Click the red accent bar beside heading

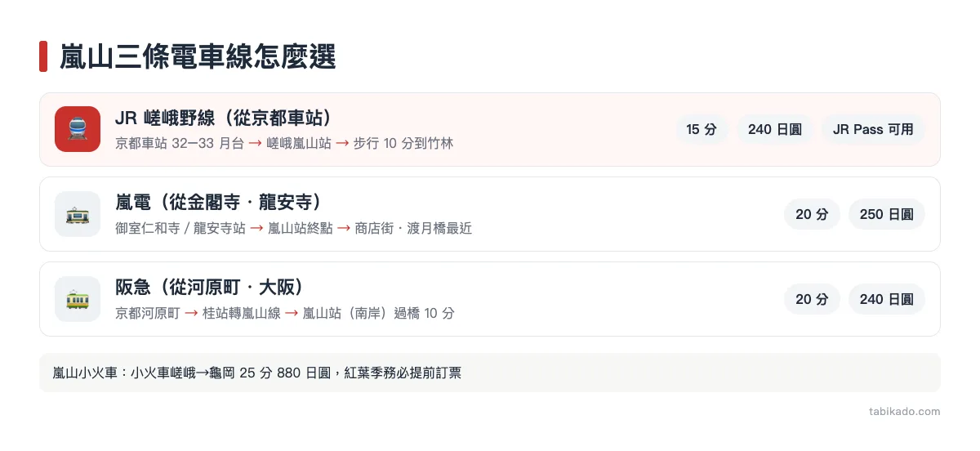[43, 57]
